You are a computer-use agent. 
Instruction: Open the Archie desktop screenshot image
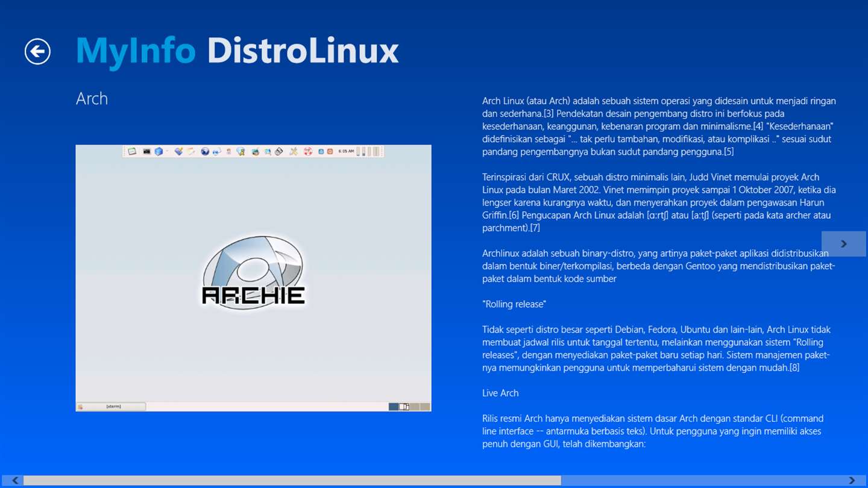253,278
